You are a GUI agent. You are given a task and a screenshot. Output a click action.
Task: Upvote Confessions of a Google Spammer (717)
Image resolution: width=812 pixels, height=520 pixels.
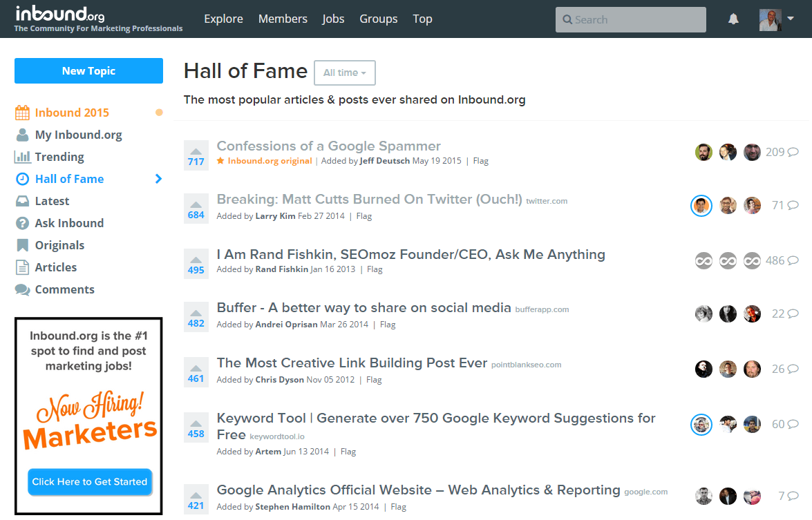pyautogui.click(x=196, y=155)
